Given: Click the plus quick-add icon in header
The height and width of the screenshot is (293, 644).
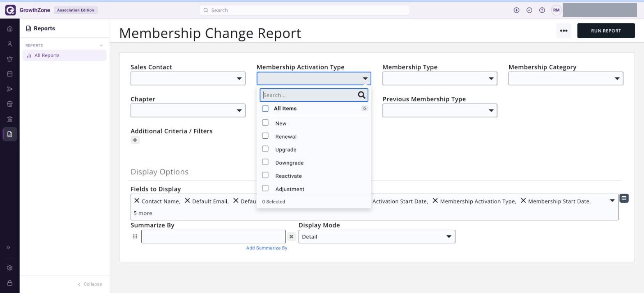Looking at the screenshot, I should pos(517,10).
